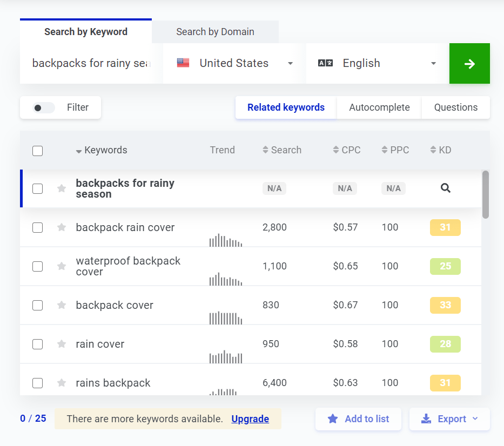Click the Add to list button
The image size is (504, 446).
point(358,419)
